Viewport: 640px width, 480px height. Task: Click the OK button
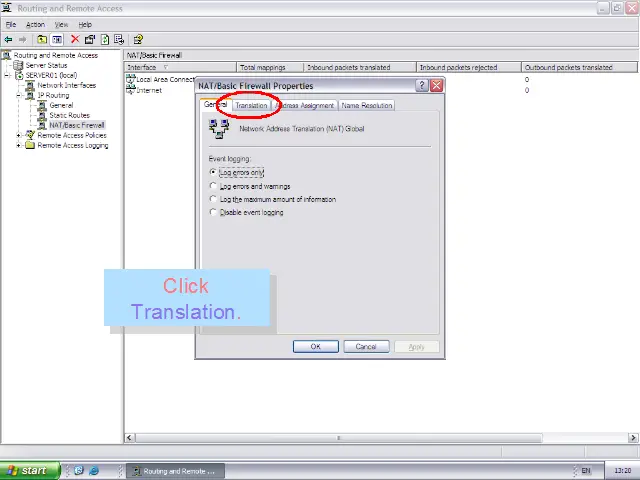316,347
